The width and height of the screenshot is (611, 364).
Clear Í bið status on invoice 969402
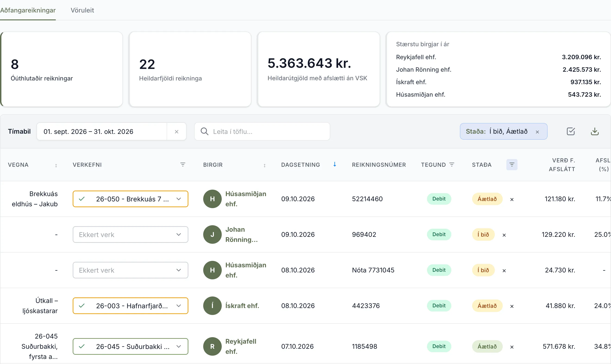coord(504,235)
